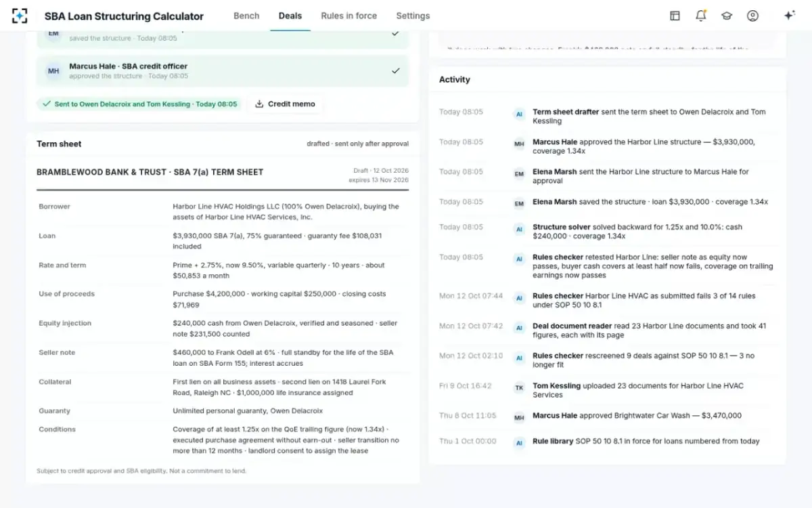
Task: Click the 'Equity injection' row label
Action: coord(65,323)
